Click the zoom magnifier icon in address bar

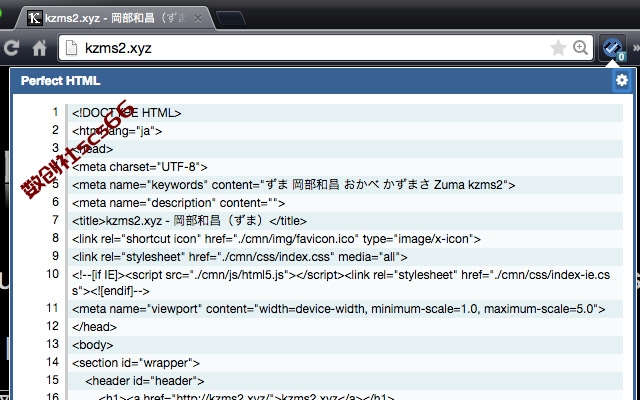(x=580, y=48)
